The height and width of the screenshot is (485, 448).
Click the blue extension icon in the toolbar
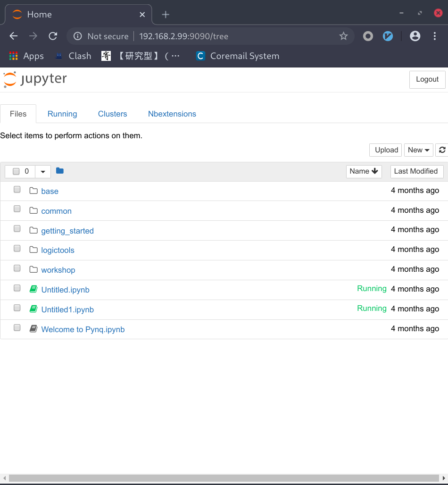pos(388,36)
